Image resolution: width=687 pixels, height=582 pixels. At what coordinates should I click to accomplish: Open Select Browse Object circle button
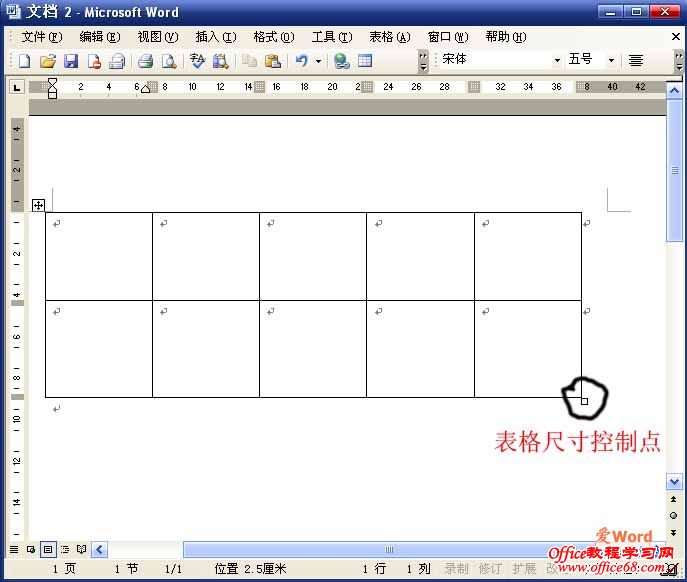point(674,515)
